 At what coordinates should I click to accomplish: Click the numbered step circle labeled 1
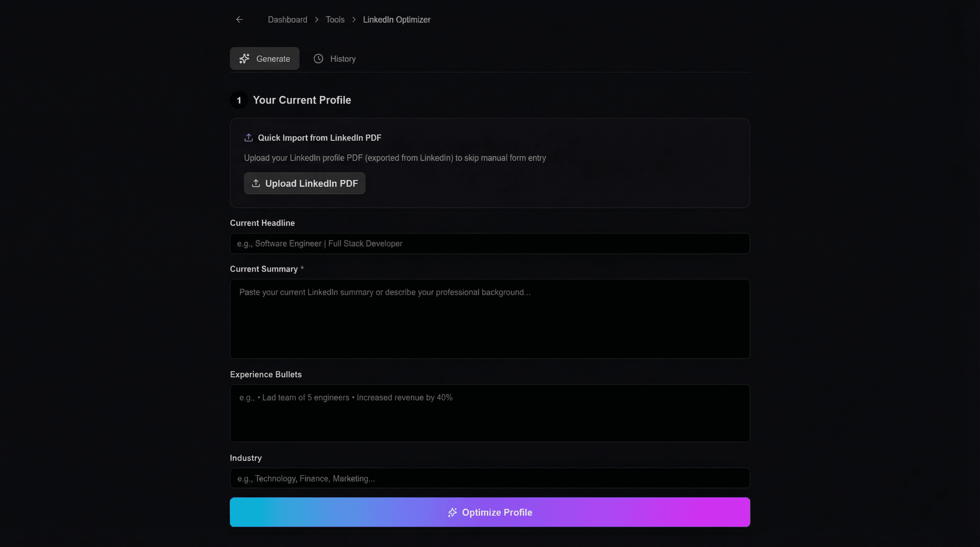coord(239,100)
